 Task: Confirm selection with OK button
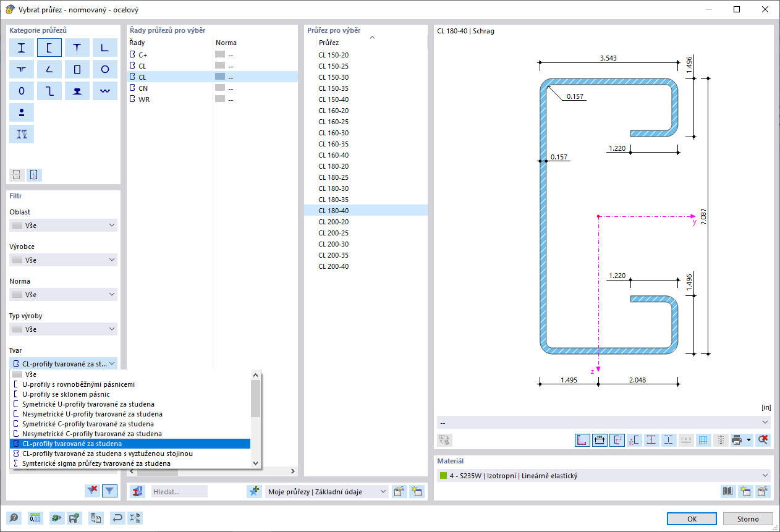pyautogui.click(x=692, y=518)
